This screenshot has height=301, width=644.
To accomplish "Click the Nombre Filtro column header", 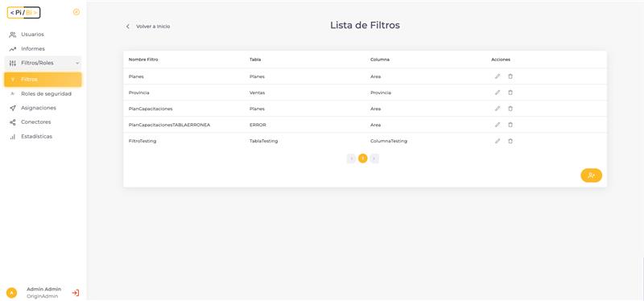I will [143, 60].
